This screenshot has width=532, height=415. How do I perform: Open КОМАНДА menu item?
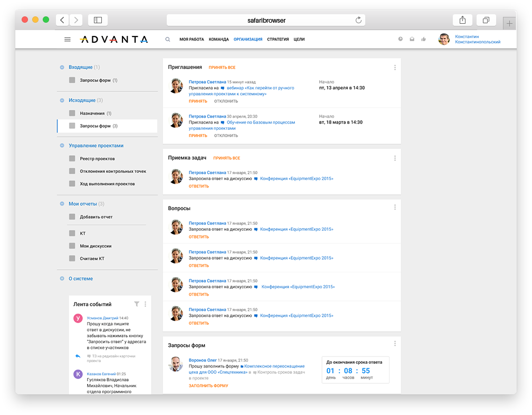(x=219, y=40)
